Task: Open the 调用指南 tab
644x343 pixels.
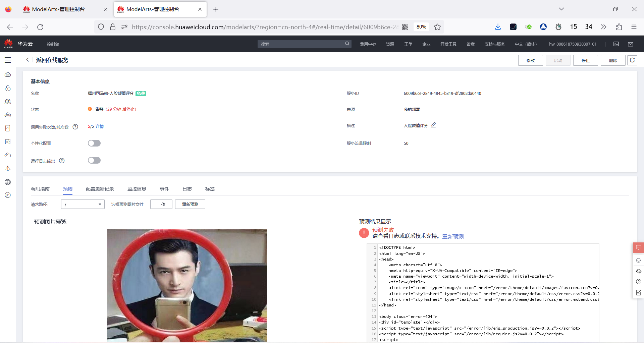Action: (x=41, y=189)
